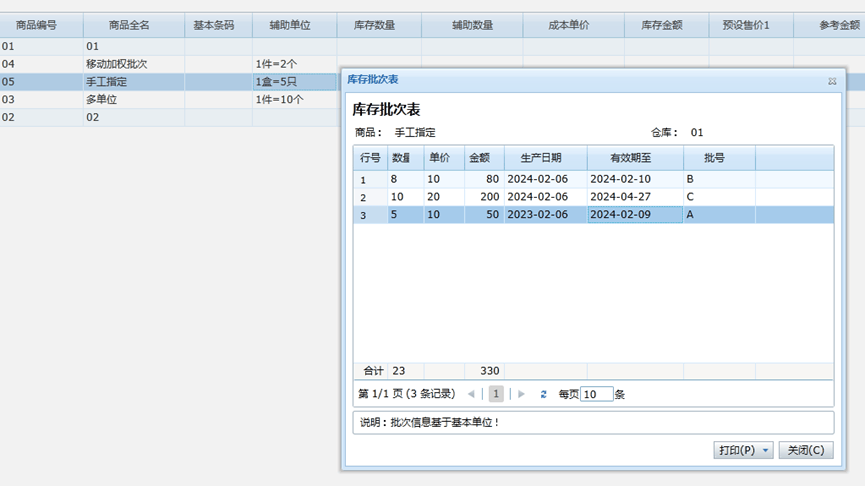Click the 每页 records-per-page input field
865x486 pixels.
[x=596, y=394]
